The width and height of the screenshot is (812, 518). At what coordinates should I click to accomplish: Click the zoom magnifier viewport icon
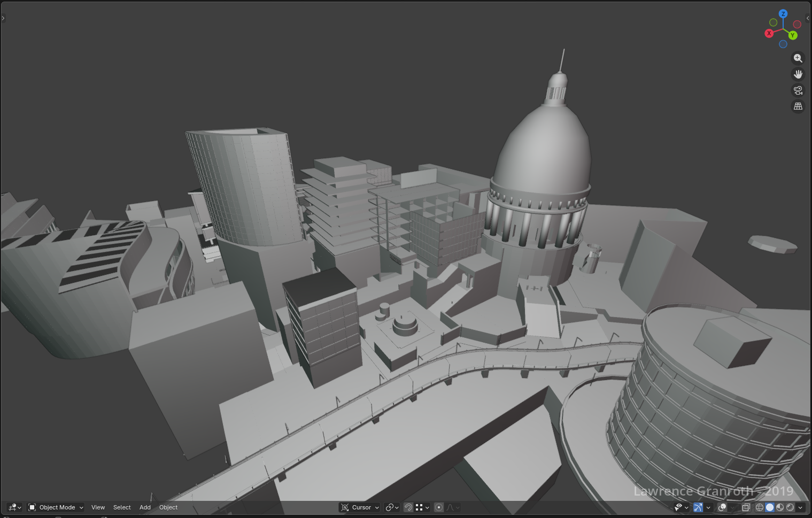pyautogui.click(x=798, y=58)
